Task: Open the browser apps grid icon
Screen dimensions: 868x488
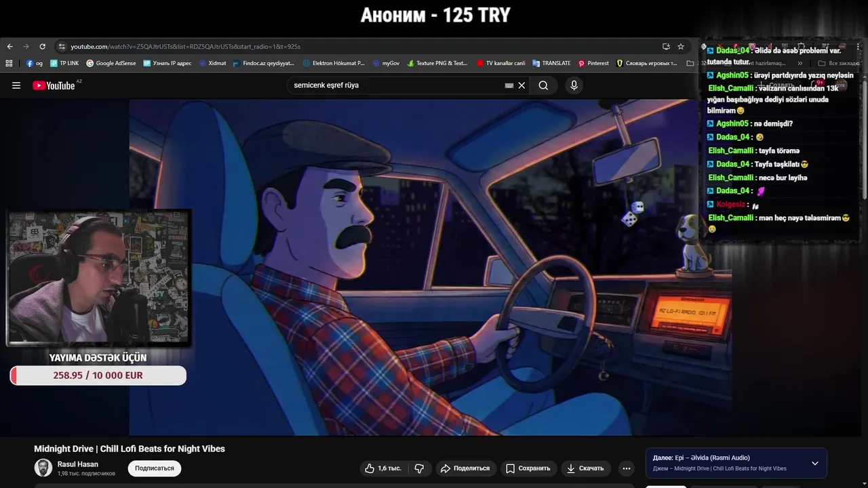Action: coord(9,63)
